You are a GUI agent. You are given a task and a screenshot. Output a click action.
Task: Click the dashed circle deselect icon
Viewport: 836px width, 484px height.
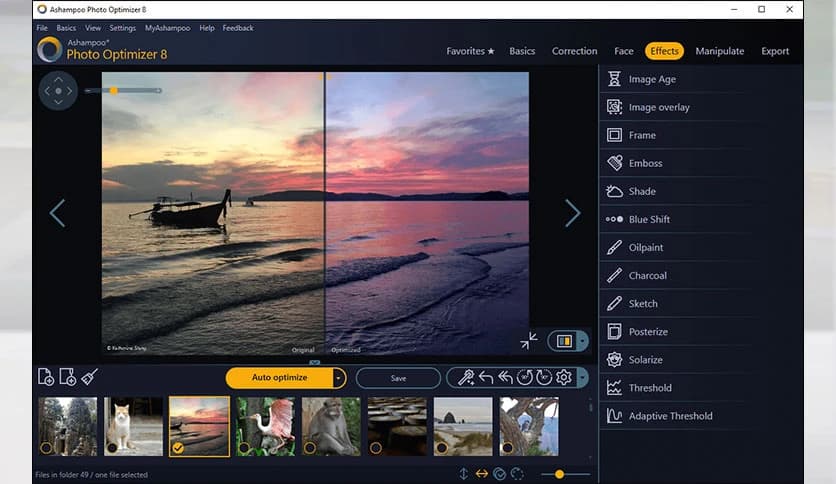coord(517,473)
